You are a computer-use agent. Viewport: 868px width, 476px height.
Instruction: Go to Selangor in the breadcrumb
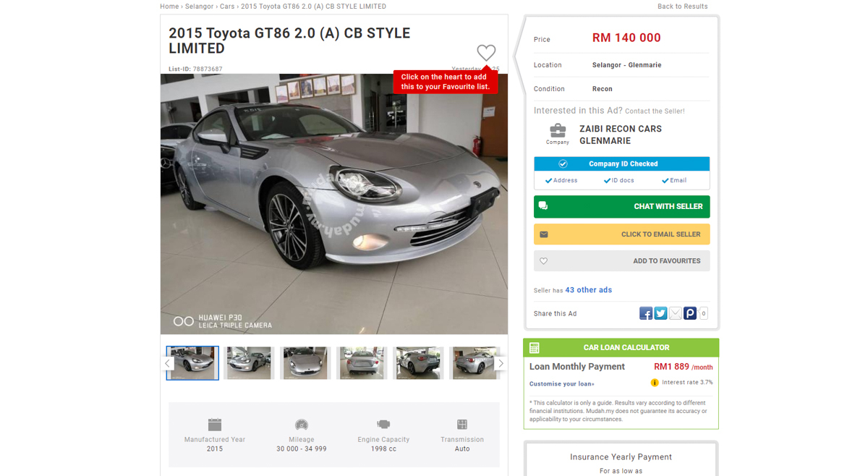(200, 7)
